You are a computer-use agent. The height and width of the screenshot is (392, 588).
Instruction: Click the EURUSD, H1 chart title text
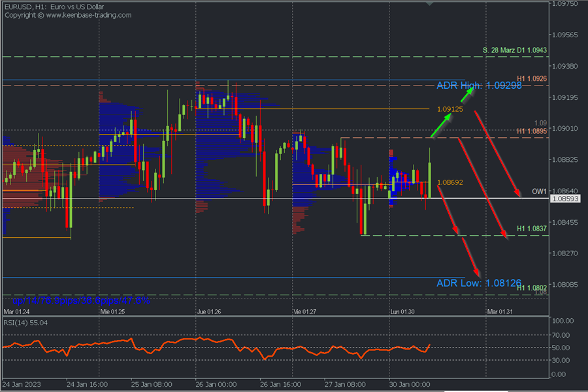pos(54,7)
